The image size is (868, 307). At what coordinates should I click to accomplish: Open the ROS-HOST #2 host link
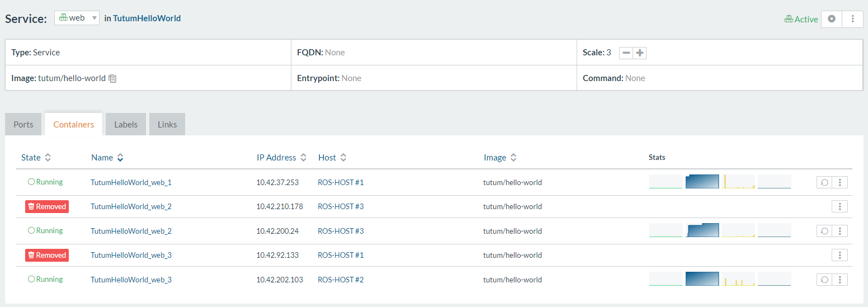[x=341, y=280]
